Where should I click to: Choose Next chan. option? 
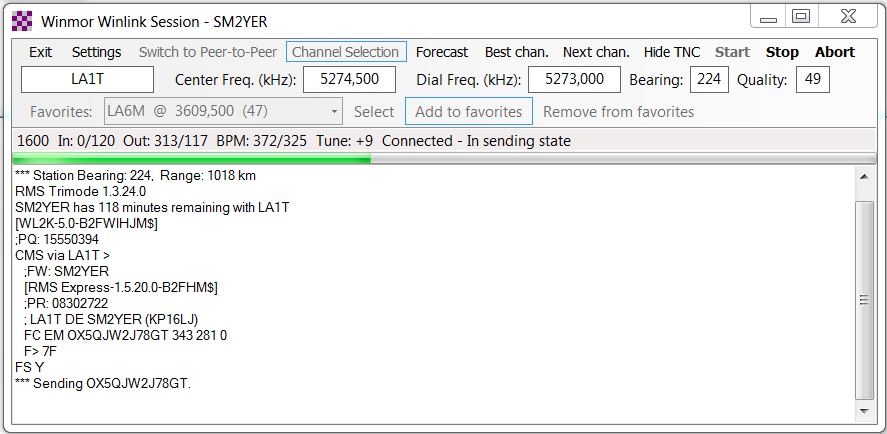(596, 52)
